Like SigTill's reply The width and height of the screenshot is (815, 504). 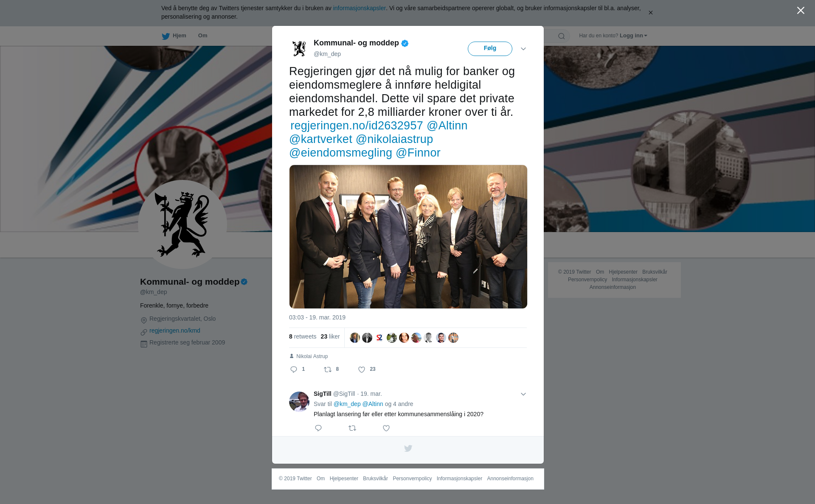click(x=386, y=428)
